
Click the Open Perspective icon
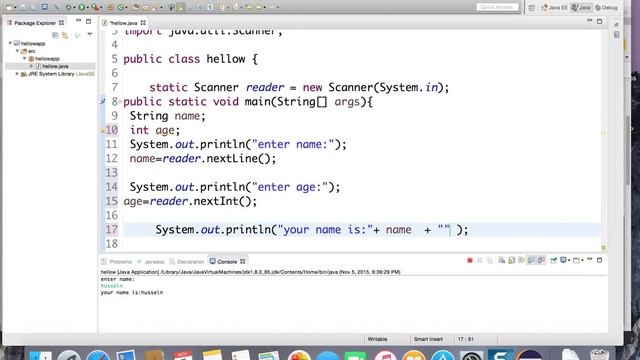[531, 7]
